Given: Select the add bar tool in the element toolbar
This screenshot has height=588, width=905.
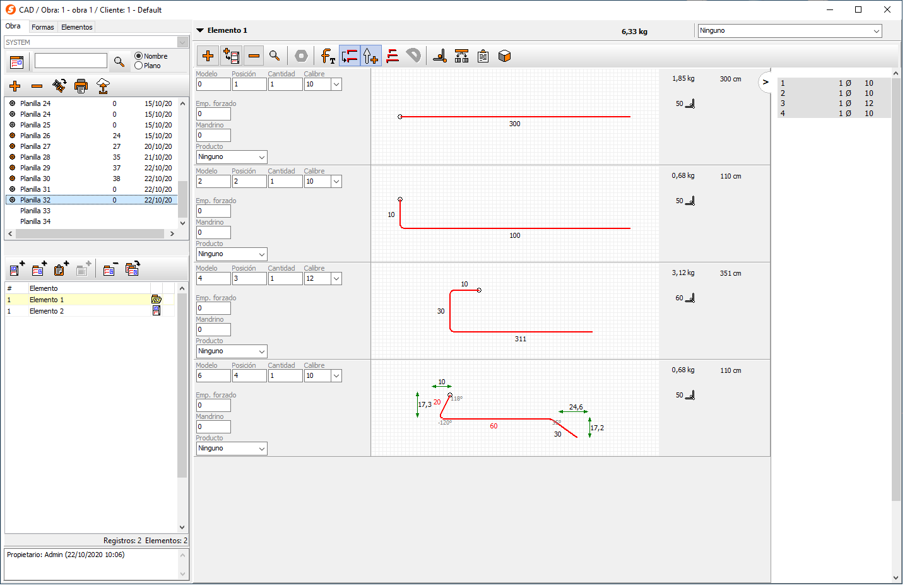Looking at the screenshot, I should 208,56.
